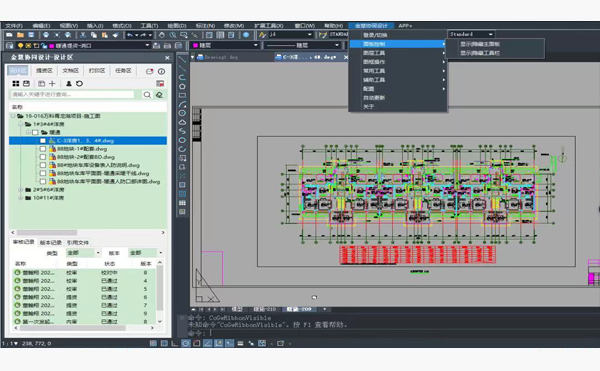Click the cut scissors icon in top toolbar
Viewport: 600px width, 371px height.
[x=83, y=35]
